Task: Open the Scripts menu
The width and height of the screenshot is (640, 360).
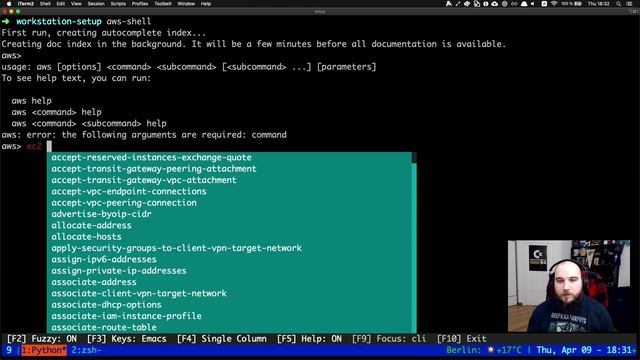Action: tap(118, 4)
